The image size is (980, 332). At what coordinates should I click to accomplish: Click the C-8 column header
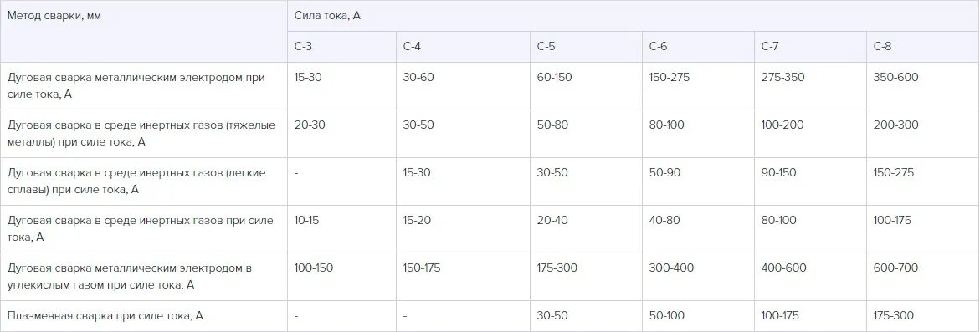pyautogui.click(x=923, y=47)
